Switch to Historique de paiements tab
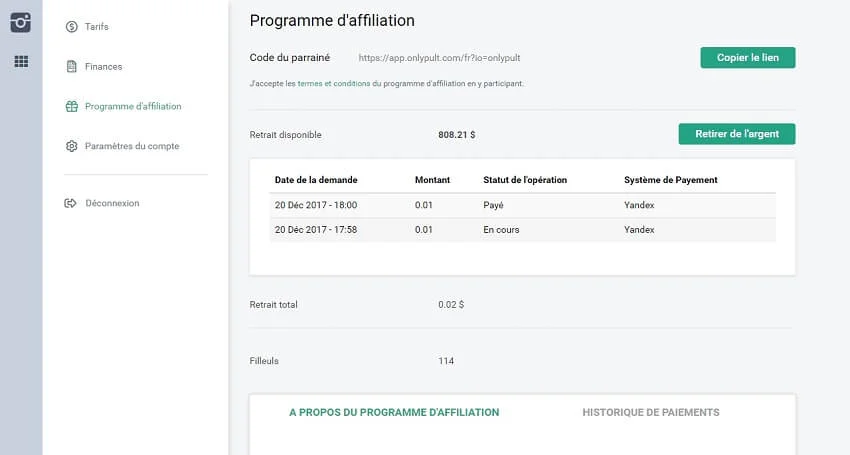The width and height of the screenshot is (850, 455). coord(650,412)
